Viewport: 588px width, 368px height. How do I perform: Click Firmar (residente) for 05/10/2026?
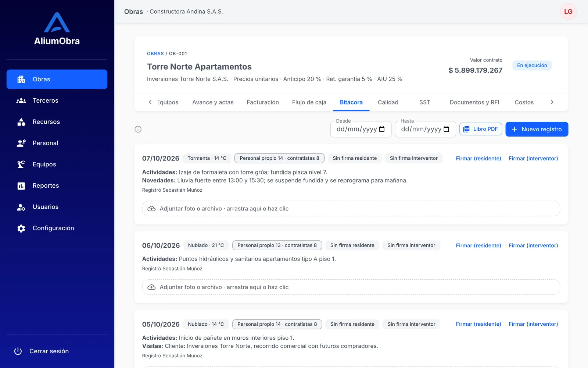coord(478,324)
